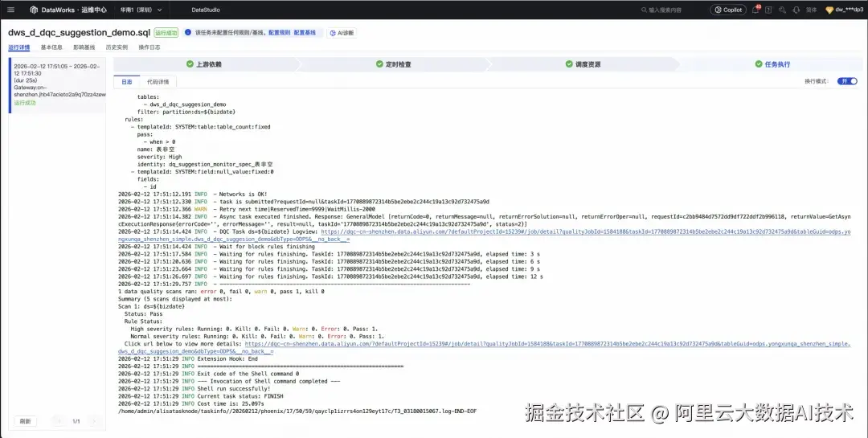
Task: Switch to the 日志 log tab
Action: 127,82
